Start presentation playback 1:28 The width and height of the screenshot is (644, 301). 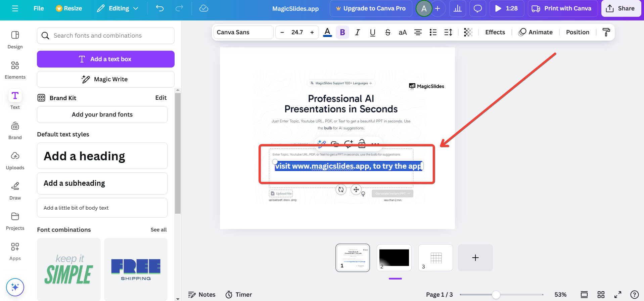pyautogui.click(x=507, y=8)
